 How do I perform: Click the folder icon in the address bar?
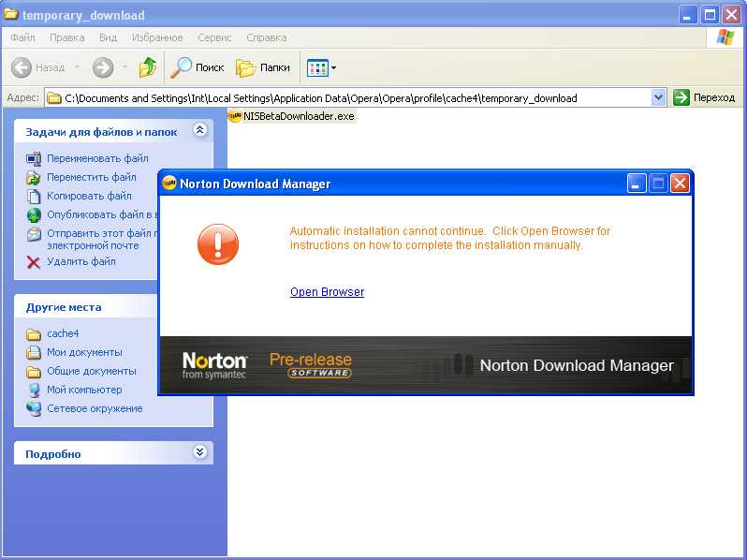[x=54, y=98]
